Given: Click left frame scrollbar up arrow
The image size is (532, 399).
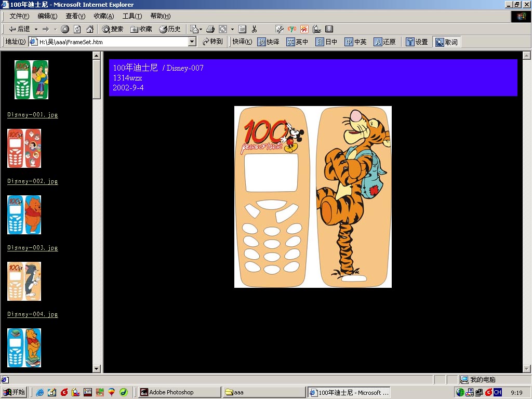Looking at the screenshot, I should point(97,56).
